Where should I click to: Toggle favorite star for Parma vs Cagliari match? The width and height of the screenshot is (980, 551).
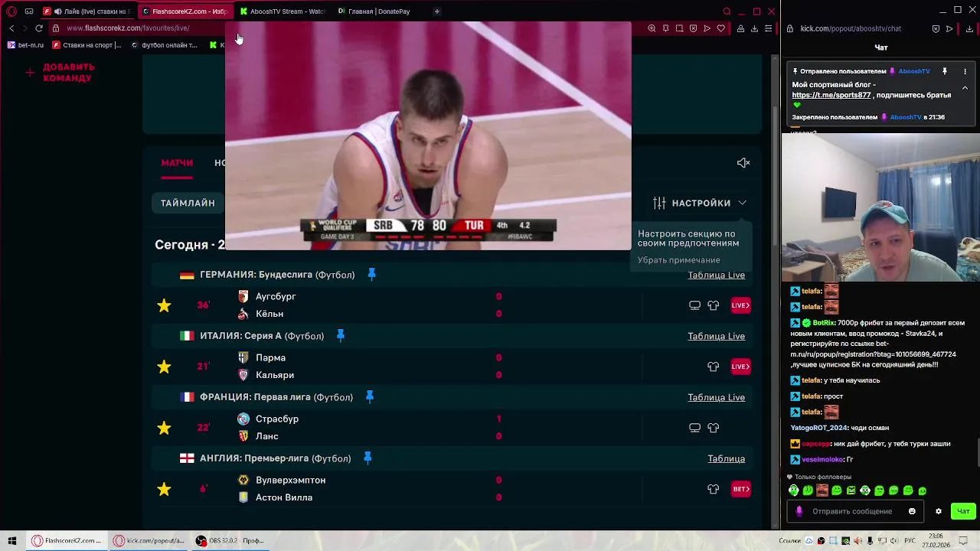click(x=164, y=367)
